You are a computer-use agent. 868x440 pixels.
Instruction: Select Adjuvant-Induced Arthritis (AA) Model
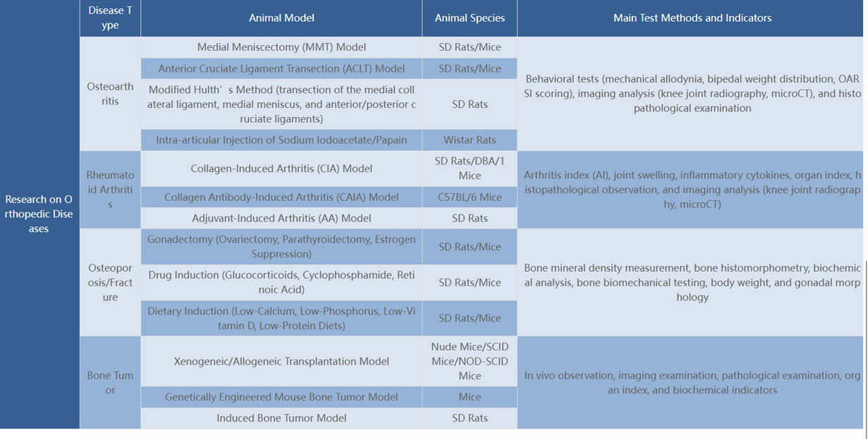pyautogui.click(x=281, y=219)
